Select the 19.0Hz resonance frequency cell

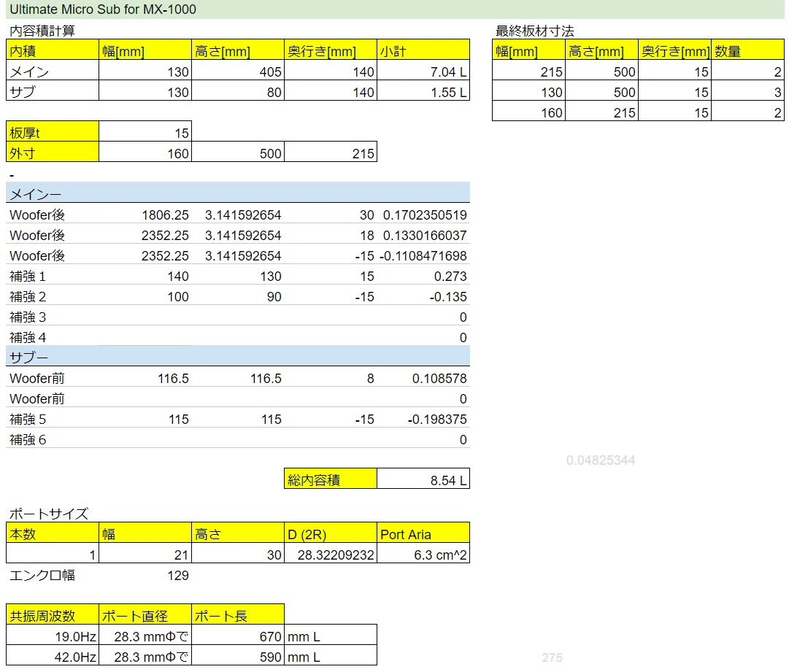pyautogui.click(x=52, y=636)
